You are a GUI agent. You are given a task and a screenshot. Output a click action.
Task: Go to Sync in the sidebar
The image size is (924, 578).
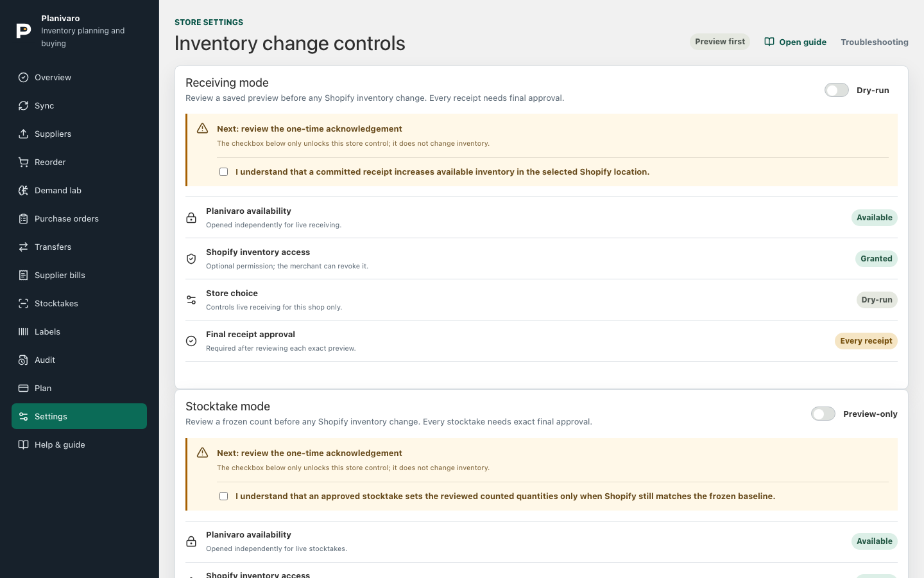[x=79, y=106]
